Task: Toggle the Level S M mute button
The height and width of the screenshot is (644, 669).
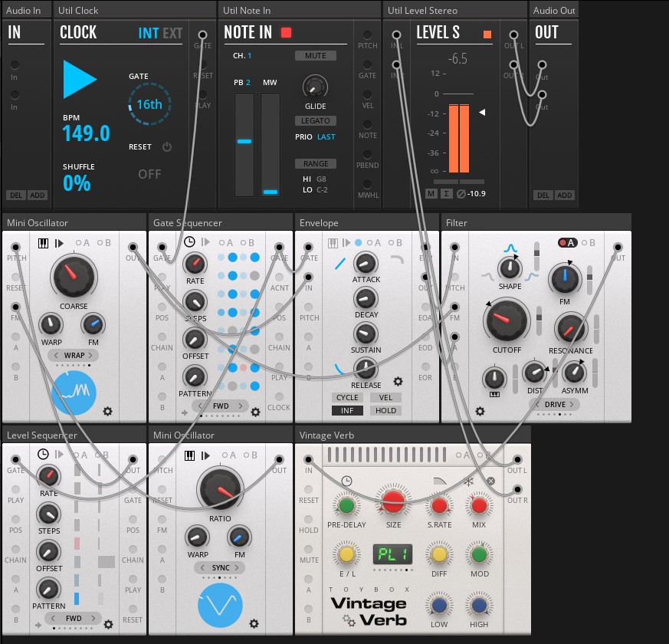Action: [431, 194]
